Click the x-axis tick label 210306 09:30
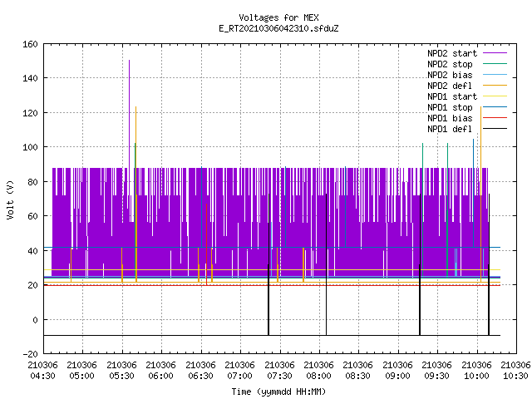Viewport: 532px width, 399px height. [437, 371]
